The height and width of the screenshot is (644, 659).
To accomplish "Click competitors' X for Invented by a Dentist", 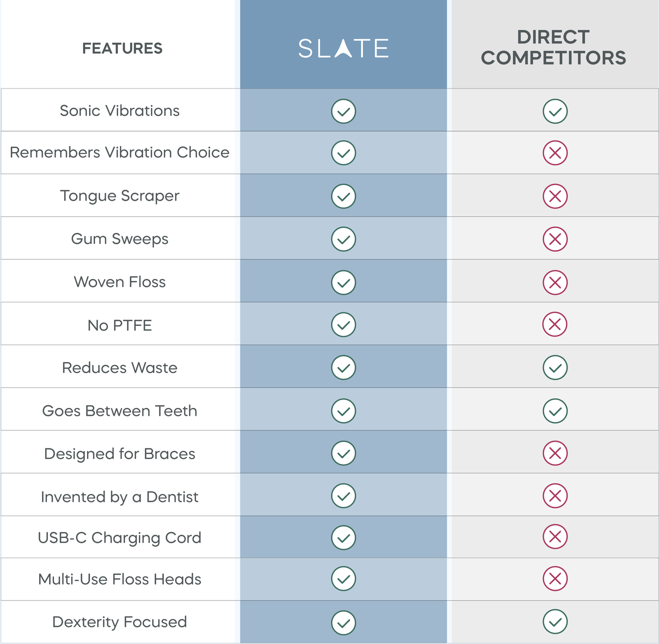I will pos(555,496).
